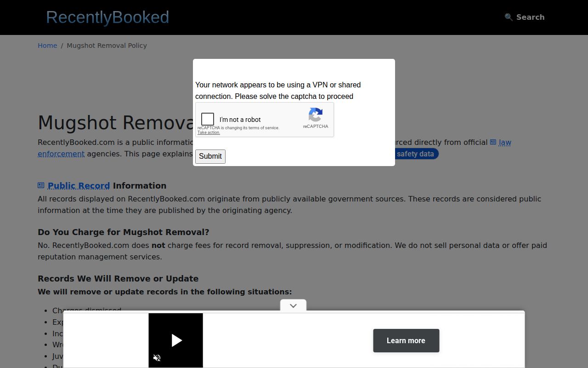Viewport: 588px width, 368px height.
Task: Play the ad video
Action: click(x=176, y=340)
